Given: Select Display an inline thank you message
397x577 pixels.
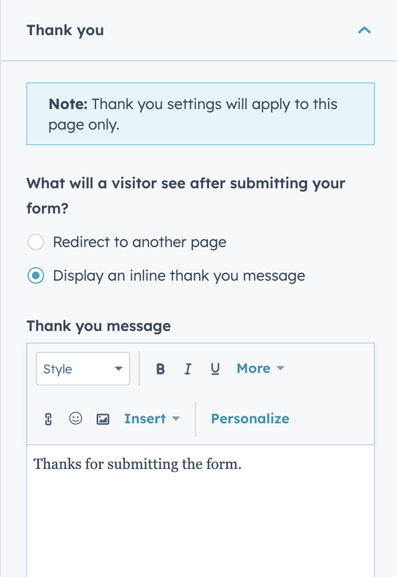Looking at the screenshot, I should tap(36, 276).
